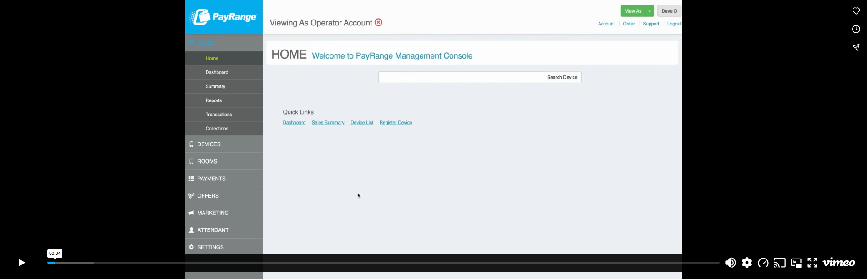Like the video with heart icon
This screenshot has height=279, width=868.
(856, 11)
